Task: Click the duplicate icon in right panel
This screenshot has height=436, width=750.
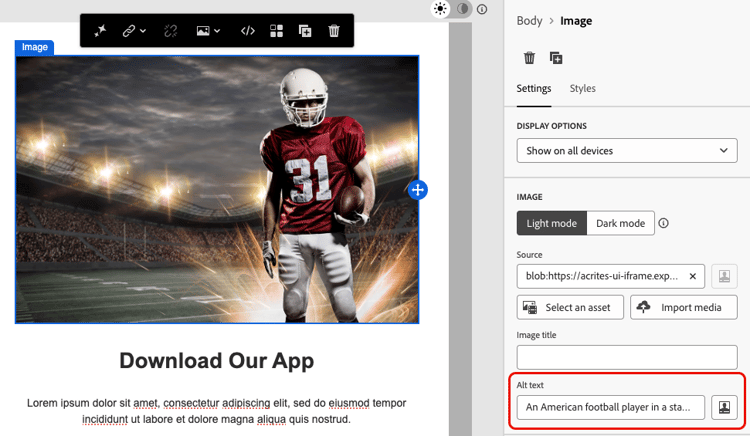Action: [556, 58]
